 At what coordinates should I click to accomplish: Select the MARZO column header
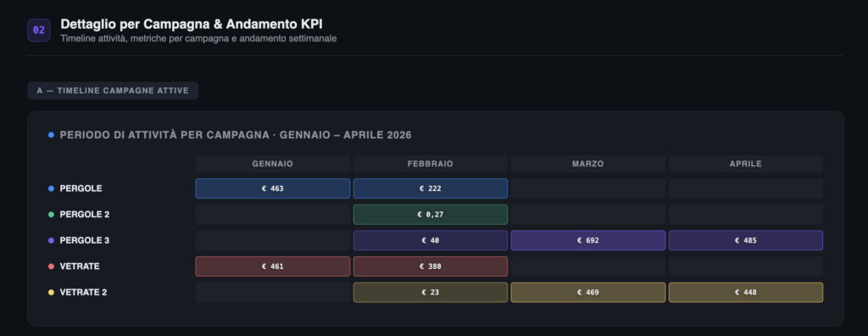point(588,164)
